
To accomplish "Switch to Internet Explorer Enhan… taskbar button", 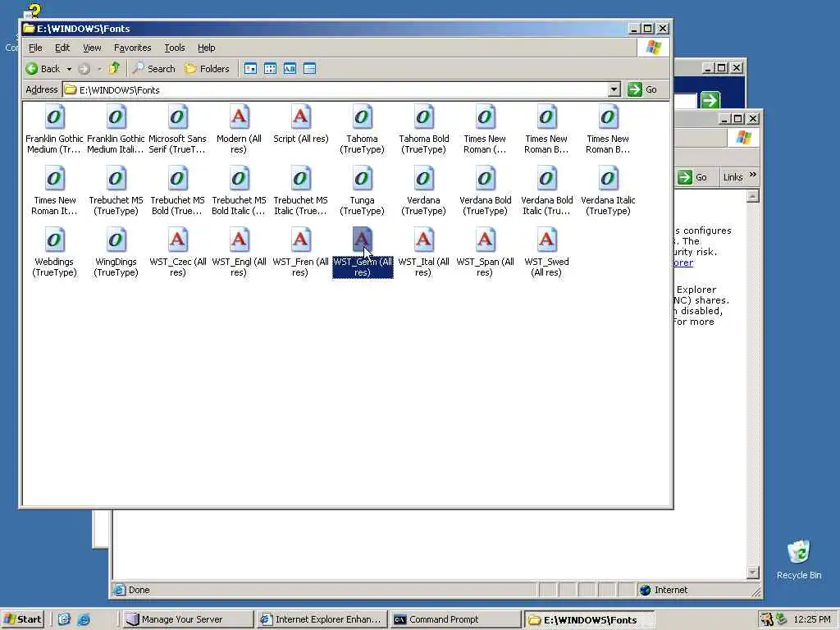I will 322,619.
